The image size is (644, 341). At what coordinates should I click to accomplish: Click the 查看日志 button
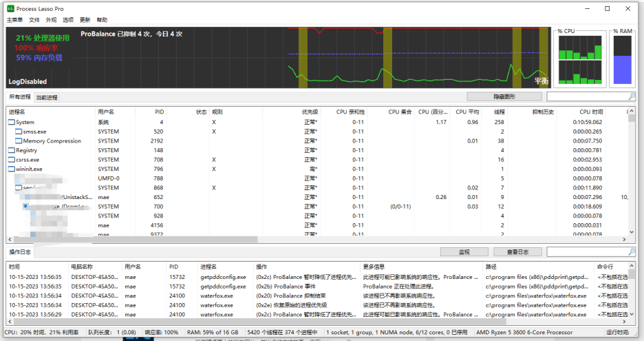[x=517, y=251]
